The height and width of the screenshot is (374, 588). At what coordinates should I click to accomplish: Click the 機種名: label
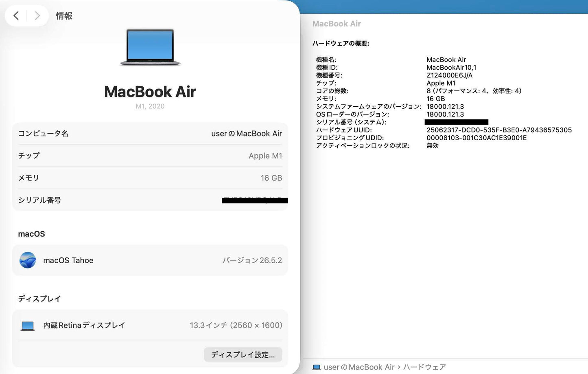point(326,60)
